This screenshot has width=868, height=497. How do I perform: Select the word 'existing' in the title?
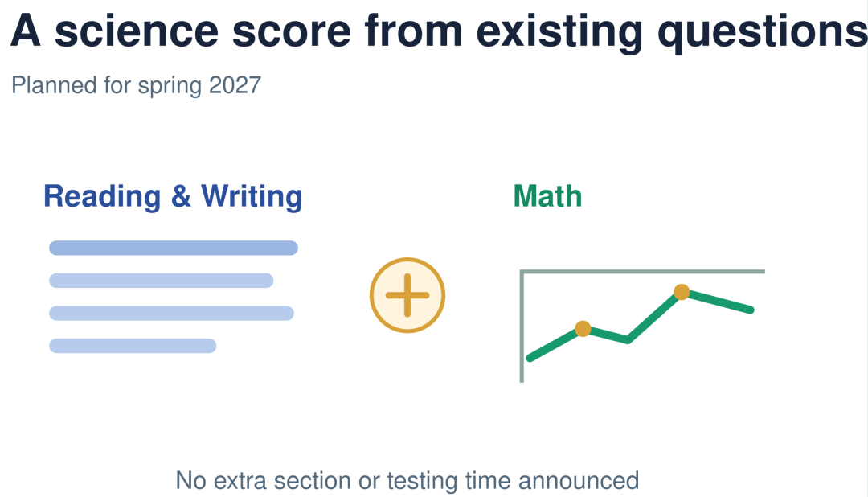coord(559,31)
